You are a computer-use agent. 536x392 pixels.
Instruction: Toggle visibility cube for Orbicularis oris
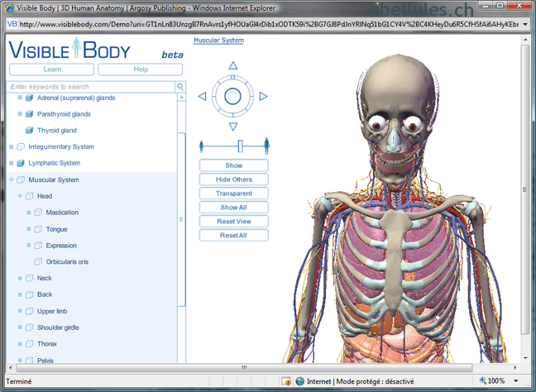[x=38, y=262]
